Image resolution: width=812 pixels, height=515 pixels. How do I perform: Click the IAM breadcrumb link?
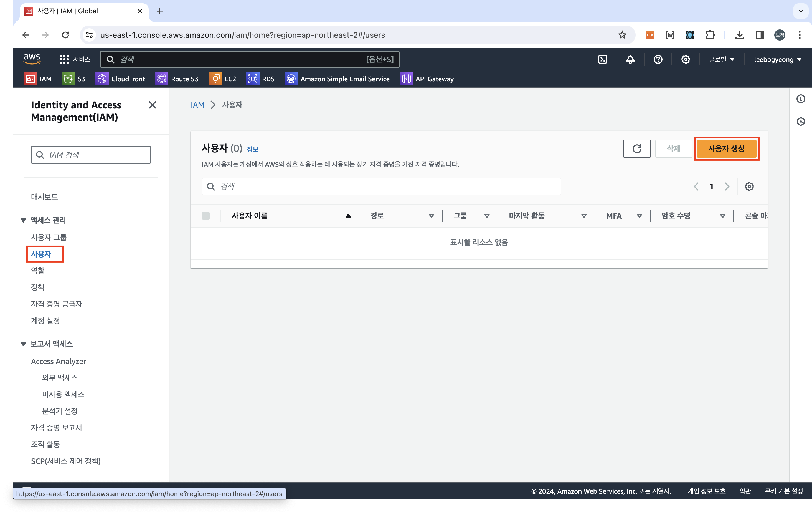pos(197,105)
